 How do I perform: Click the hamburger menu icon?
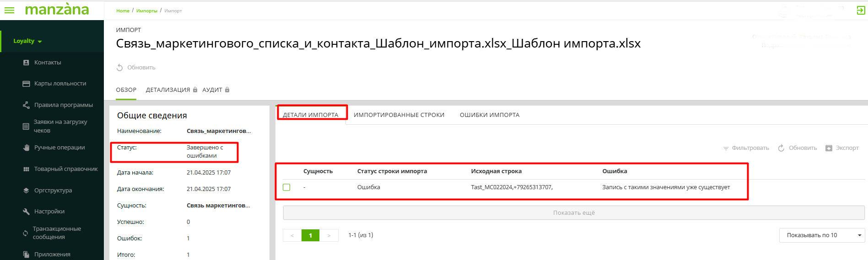pos(9,10)
